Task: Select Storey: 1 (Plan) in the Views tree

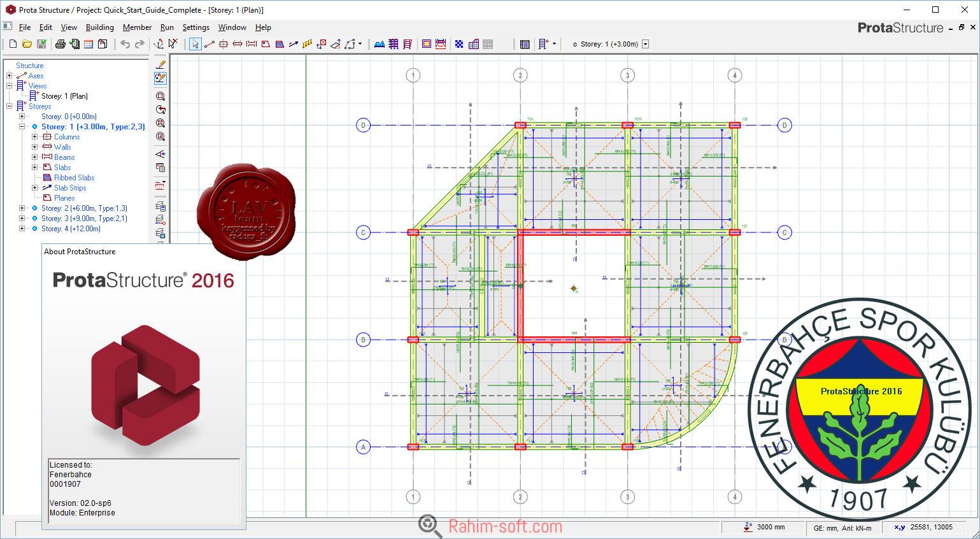Action: [x=64, y=96]
